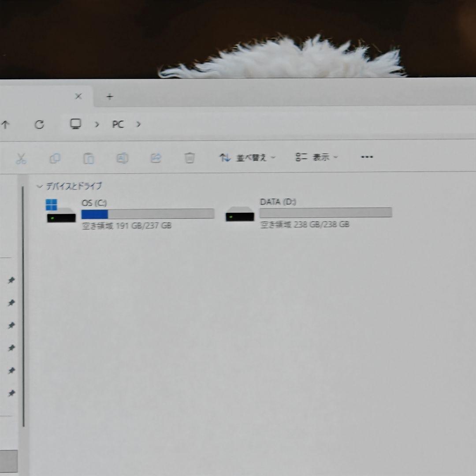
Task: Open the 表示 view dropdown
Action: point(316,157)
